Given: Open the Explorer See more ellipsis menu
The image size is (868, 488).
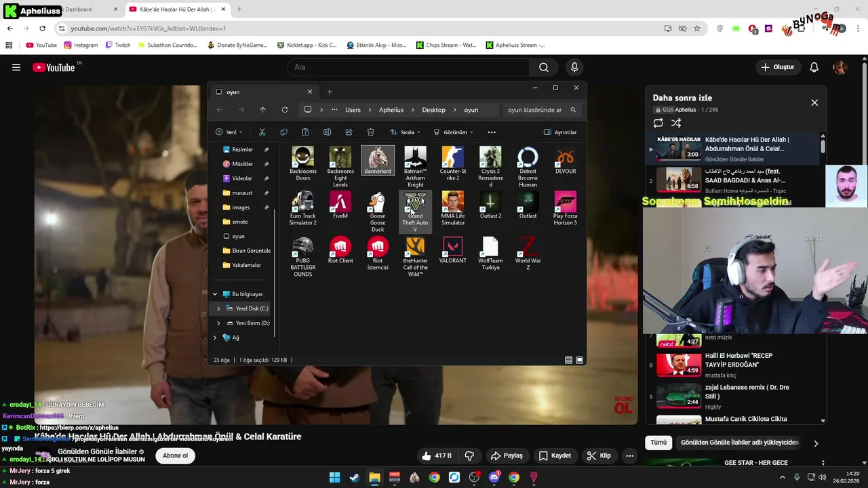Looking at the screenshot, I should pyautogui.click(x=492, y=132).
